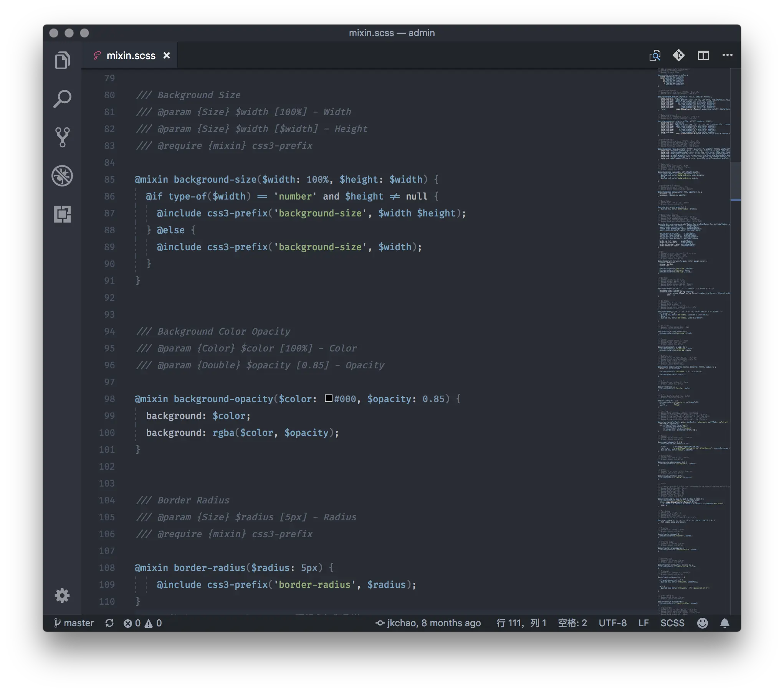Open the More Actions ellipsis menu
This screenshot has height=693, width=784.
pyautogui.click(x=728, y=55)
